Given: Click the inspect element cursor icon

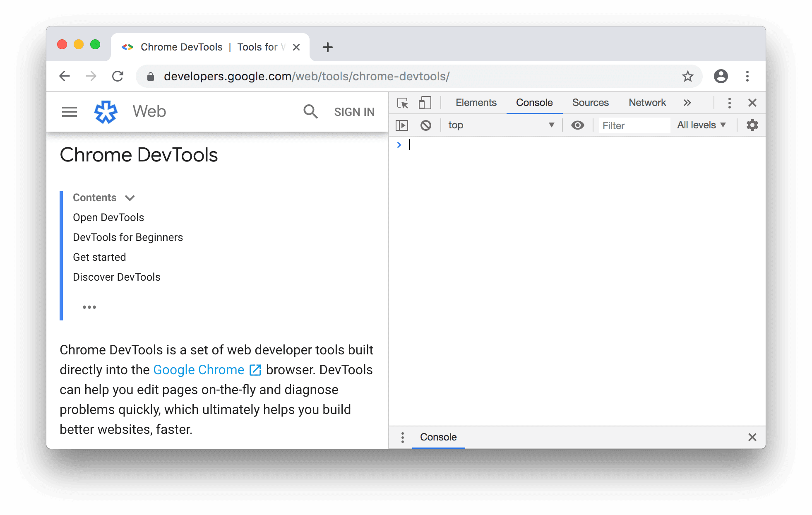Looking at the screenshot, I should click(x=402, y=102).
